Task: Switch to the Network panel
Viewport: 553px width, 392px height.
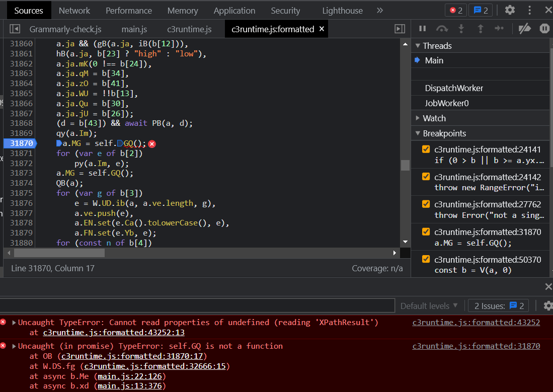Action: (74, 10)
